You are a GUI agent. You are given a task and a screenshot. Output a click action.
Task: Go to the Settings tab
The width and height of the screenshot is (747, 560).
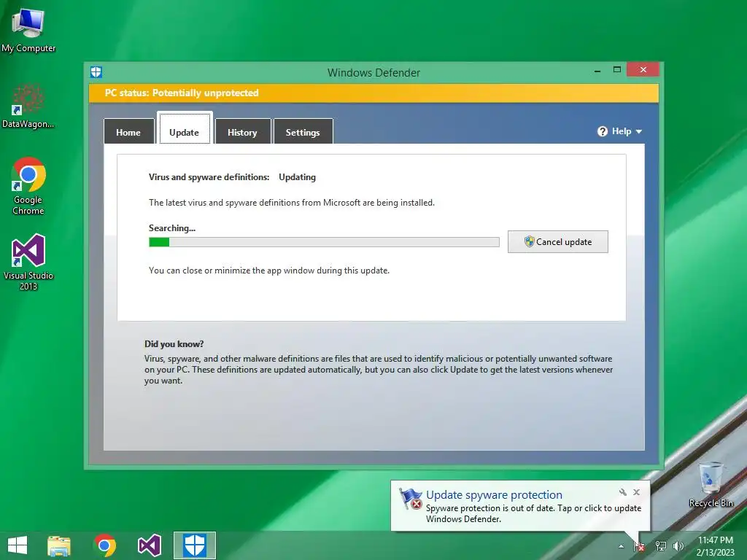(303, 132)
